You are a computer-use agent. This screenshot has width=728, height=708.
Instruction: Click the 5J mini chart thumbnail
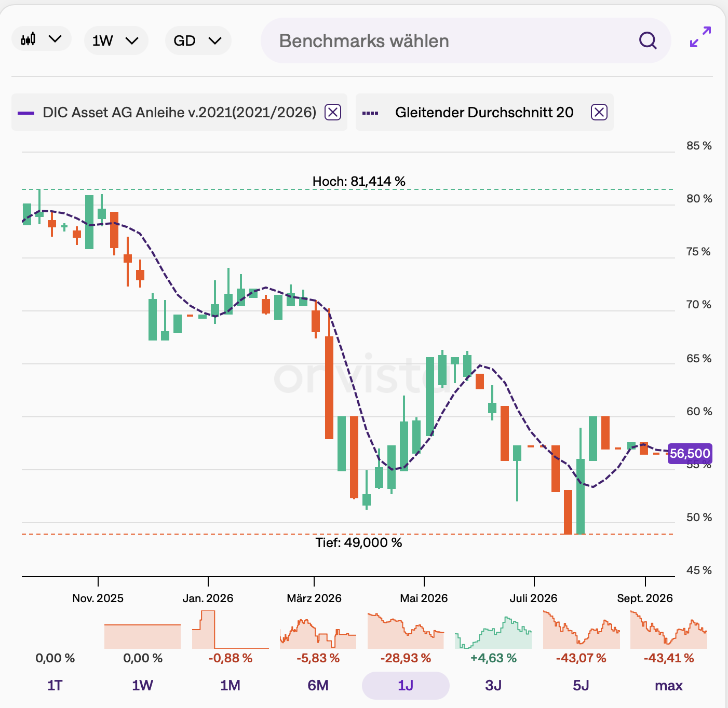[582, 630]
